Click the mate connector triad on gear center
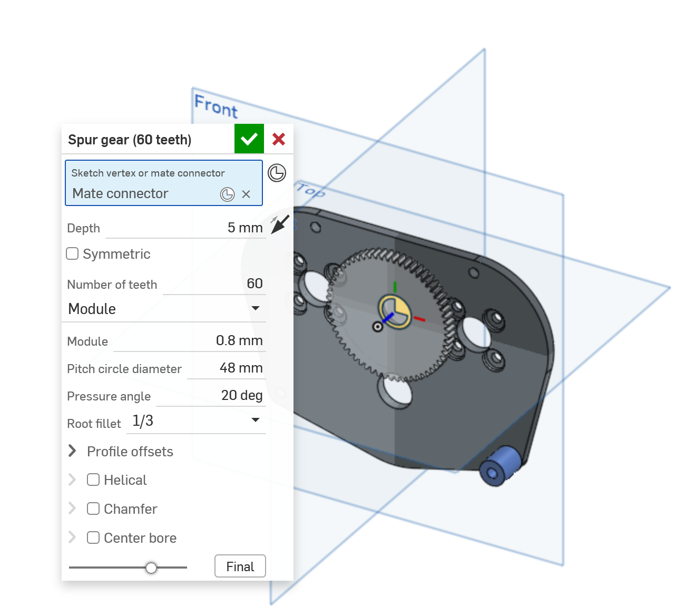This screenshot has height=616, width=695. [x=395, y=312]
